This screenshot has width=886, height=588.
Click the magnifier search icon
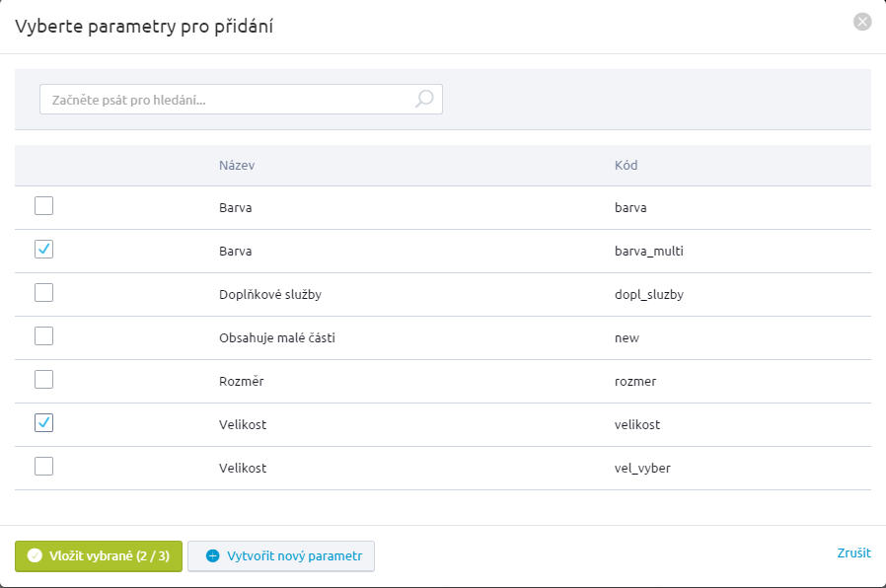[x=424, y=99]
